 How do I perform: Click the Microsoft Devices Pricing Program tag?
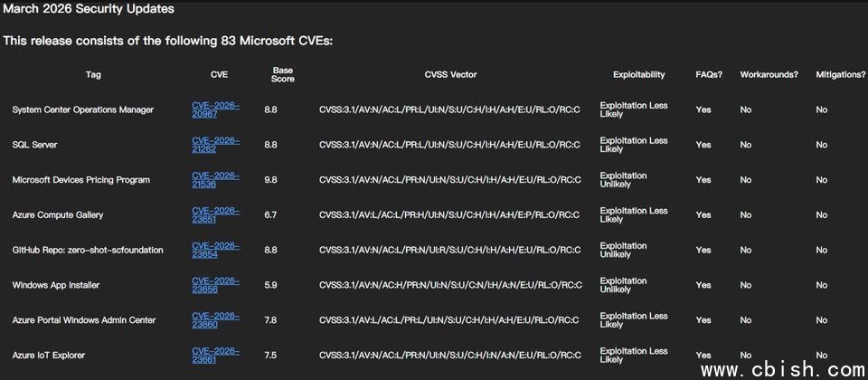click(80, 180)
